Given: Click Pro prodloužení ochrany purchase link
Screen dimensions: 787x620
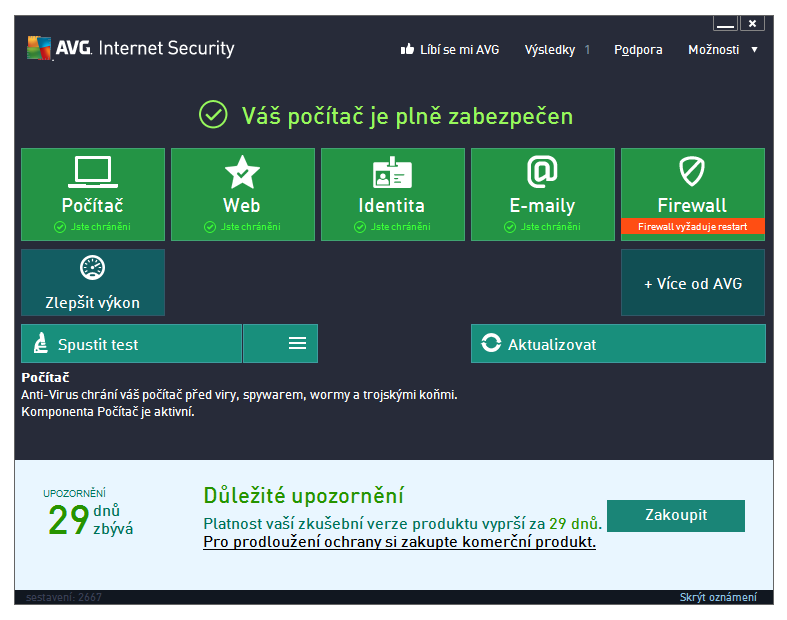Looking at the screenshot, I should tap(400, 542).
